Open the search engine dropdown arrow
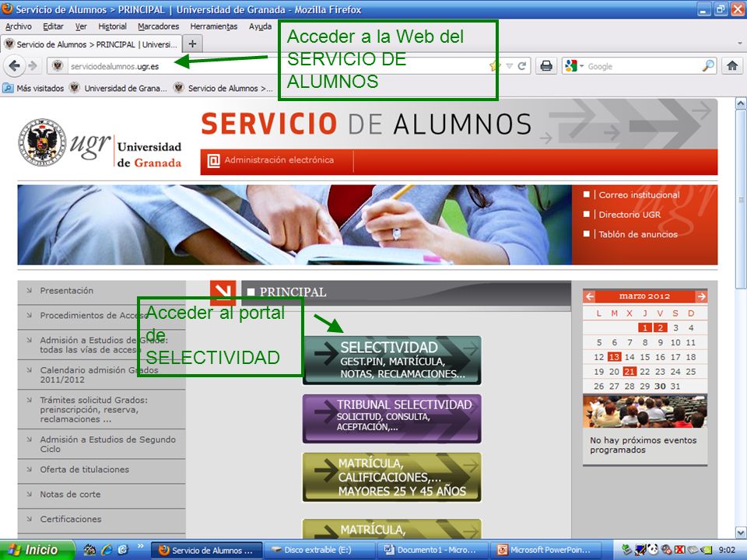This screenshot has width=747, height=560. pyautogui.click(x=582, y=66)
